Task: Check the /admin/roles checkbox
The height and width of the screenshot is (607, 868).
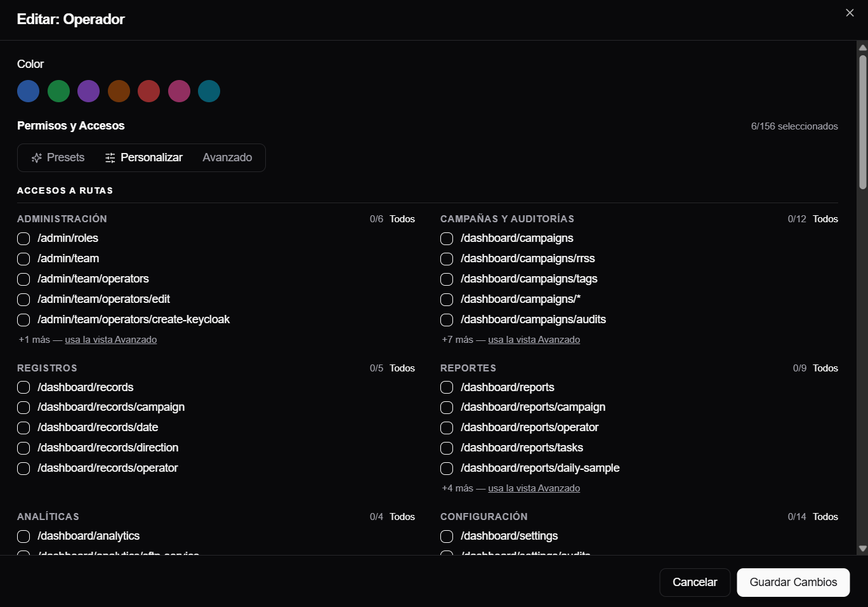Action: 23,239
